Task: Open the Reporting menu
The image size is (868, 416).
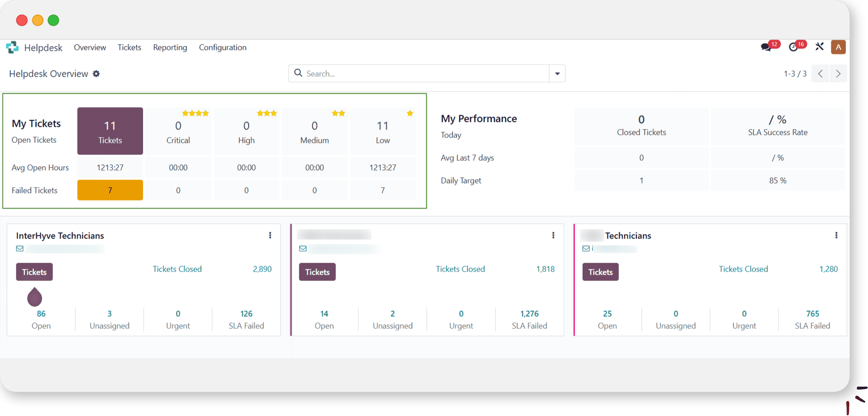Action: [170, 48]
